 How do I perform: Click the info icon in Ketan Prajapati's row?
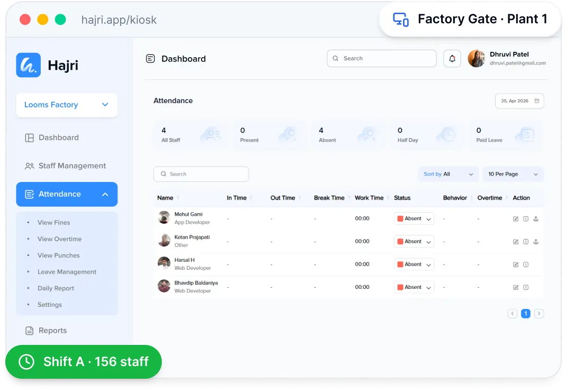(526, 242)
